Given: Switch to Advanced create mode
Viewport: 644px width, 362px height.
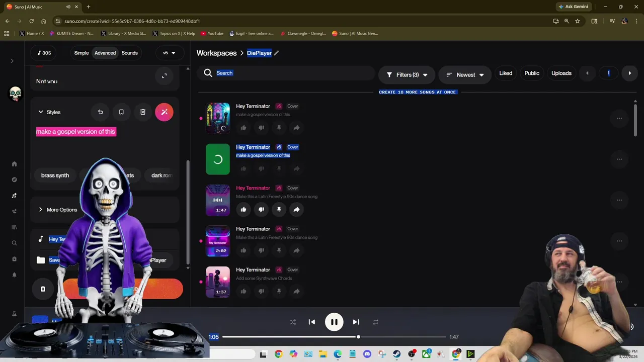Looking at the screenshot, I should [105, 53].
